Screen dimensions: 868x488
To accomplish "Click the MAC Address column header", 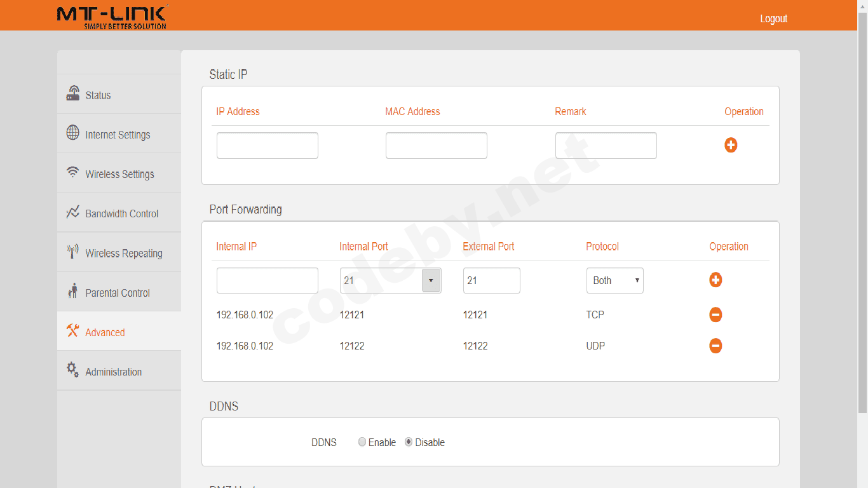I will click(412, 111).
